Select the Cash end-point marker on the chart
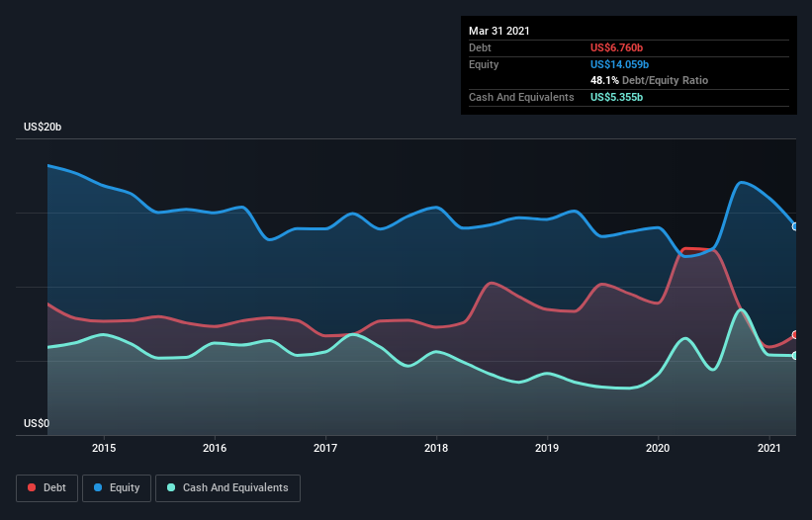This screenshot has width=812, height=520. [795, 356]
